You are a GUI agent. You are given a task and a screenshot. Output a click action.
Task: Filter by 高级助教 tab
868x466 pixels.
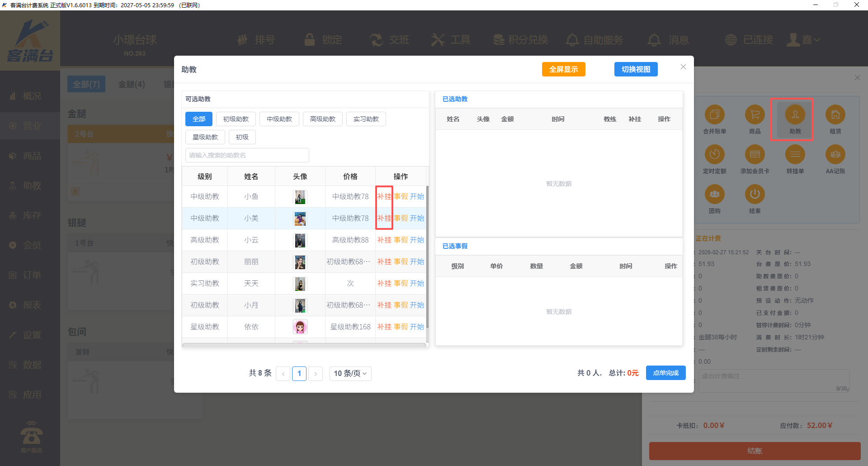323,119
